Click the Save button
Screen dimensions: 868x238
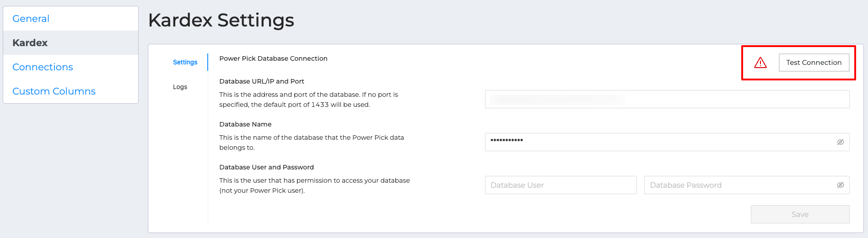point(800,214)
